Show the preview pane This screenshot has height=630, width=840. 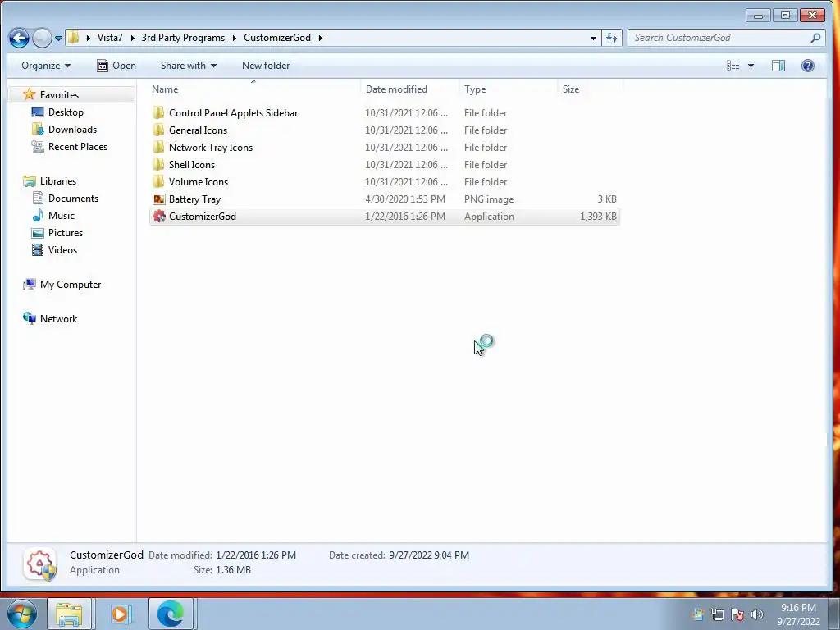(778, 66)
